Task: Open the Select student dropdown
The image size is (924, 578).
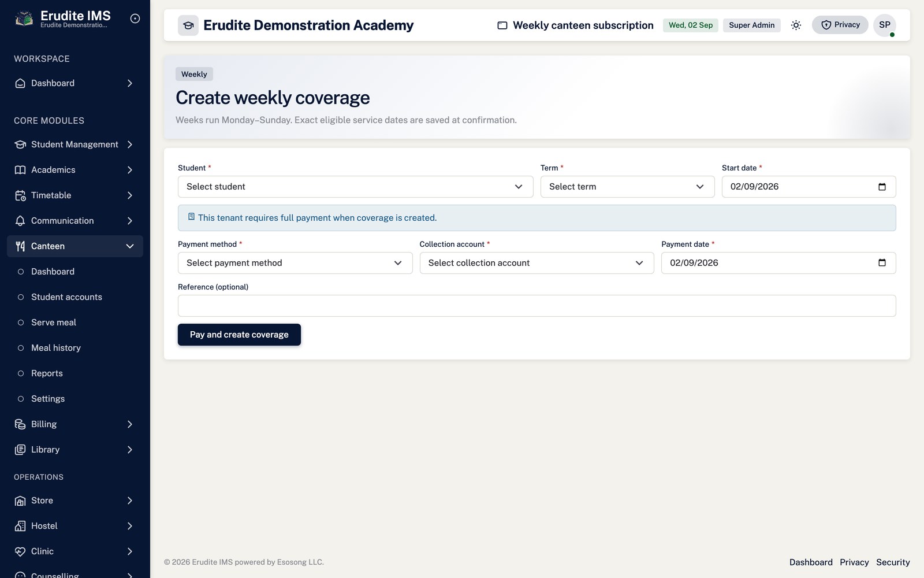Action: [x=355, y=187]
